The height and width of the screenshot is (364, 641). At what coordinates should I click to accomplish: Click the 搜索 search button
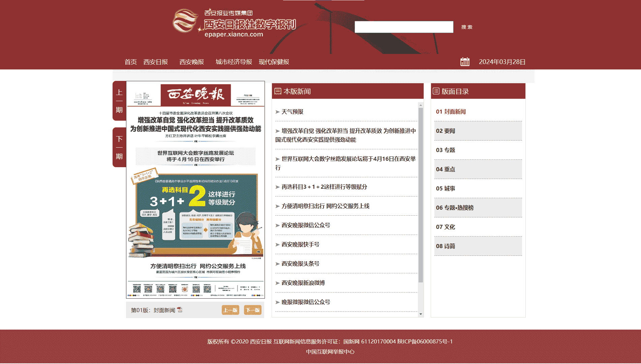tap(467, 27)
